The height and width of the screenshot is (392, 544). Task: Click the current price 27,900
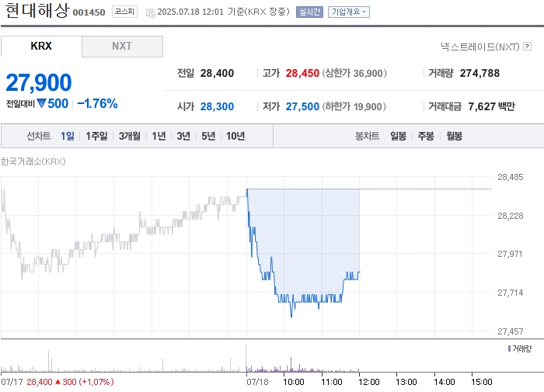point(39,82)
